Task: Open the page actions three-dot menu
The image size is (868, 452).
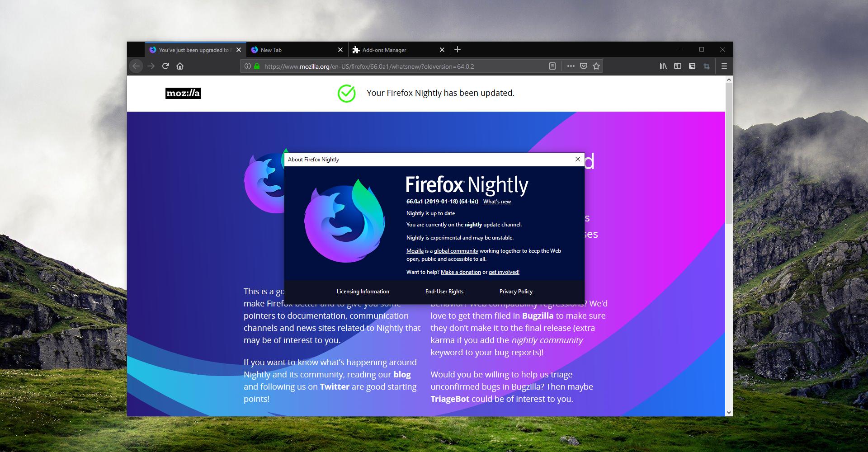Action: coord(571,66)
